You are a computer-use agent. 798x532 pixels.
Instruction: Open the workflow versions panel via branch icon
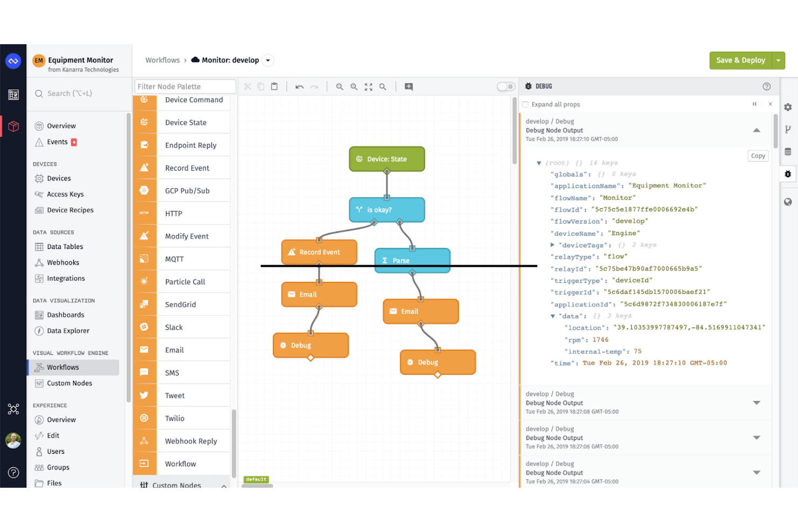tap(788, 129)
